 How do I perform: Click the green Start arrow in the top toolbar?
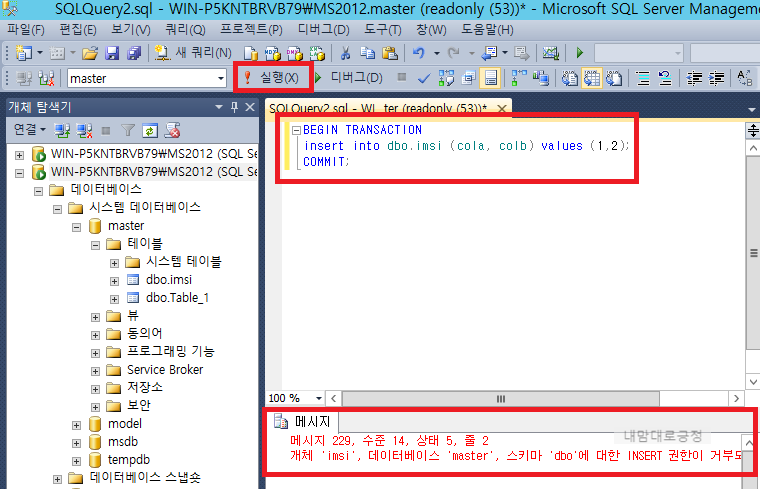[580, 53]
